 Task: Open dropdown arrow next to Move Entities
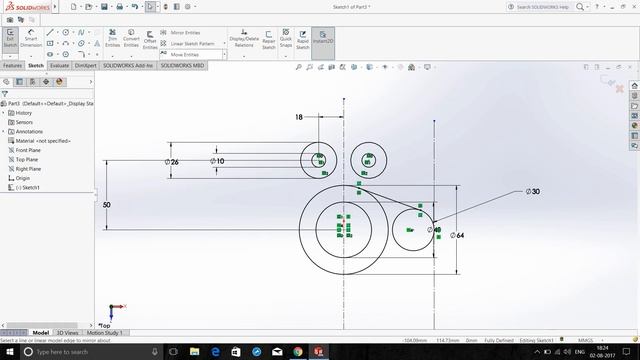[224, 54]
